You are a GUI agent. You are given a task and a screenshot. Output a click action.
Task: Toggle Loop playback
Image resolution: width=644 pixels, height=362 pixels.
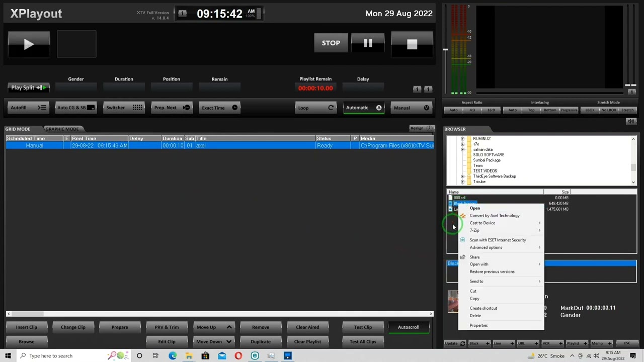(315, 108)
